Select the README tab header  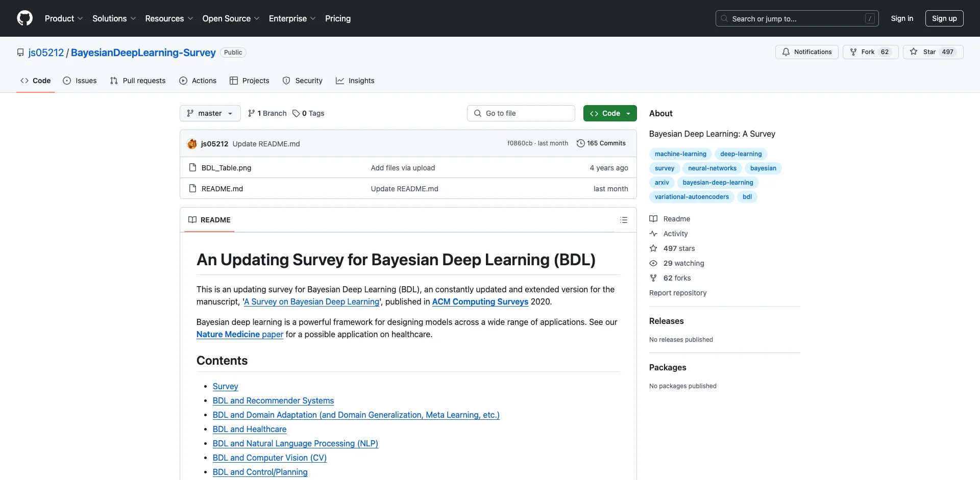tap(209, 220)
